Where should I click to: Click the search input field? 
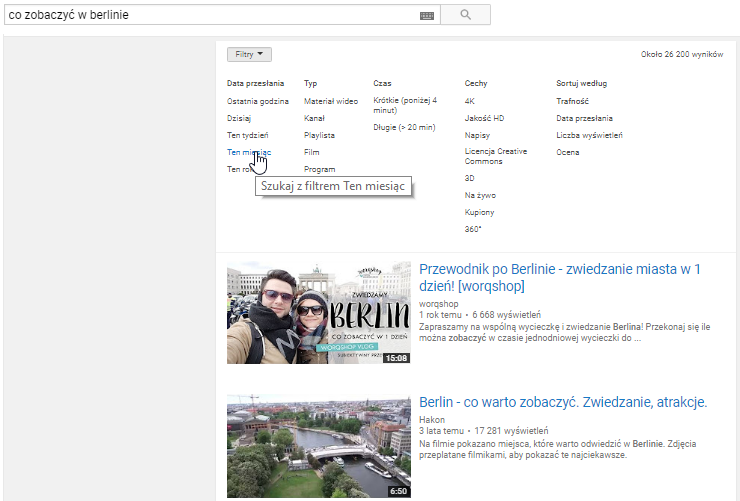pyautogui.click(x=210, y=16)
